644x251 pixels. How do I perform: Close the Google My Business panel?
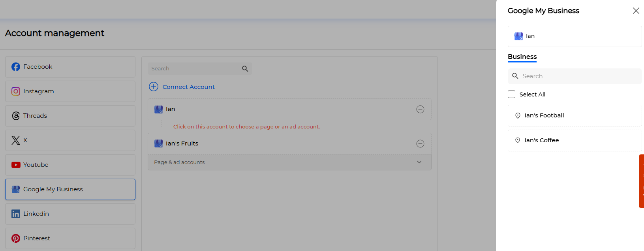[636, 11]
